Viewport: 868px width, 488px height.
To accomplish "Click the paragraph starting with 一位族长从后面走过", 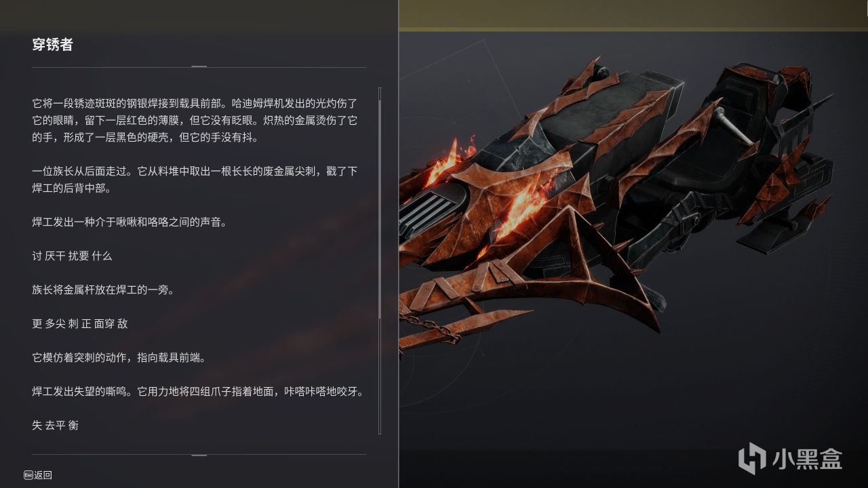I will (x=195, y=180).
